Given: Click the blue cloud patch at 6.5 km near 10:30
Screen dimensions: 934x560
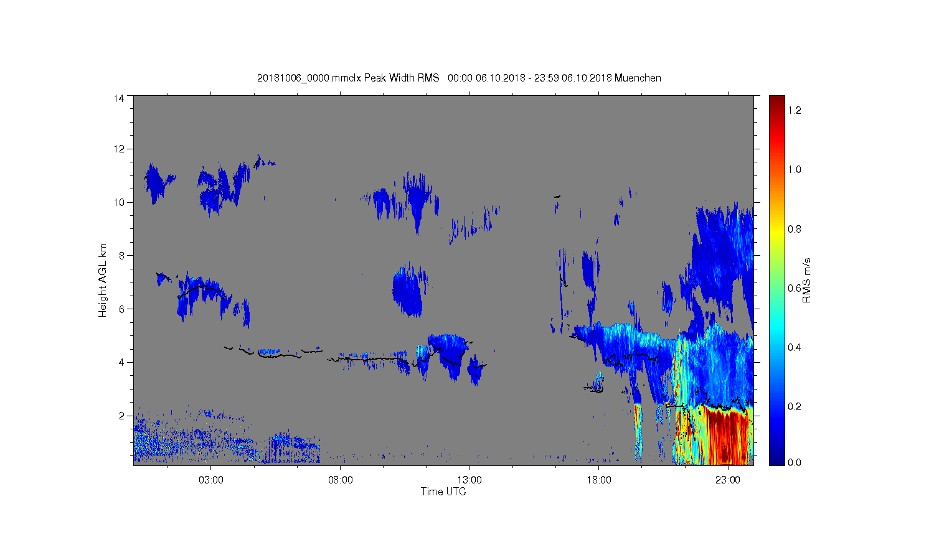Looking at the screenshot, I should (x=408, y=291).
